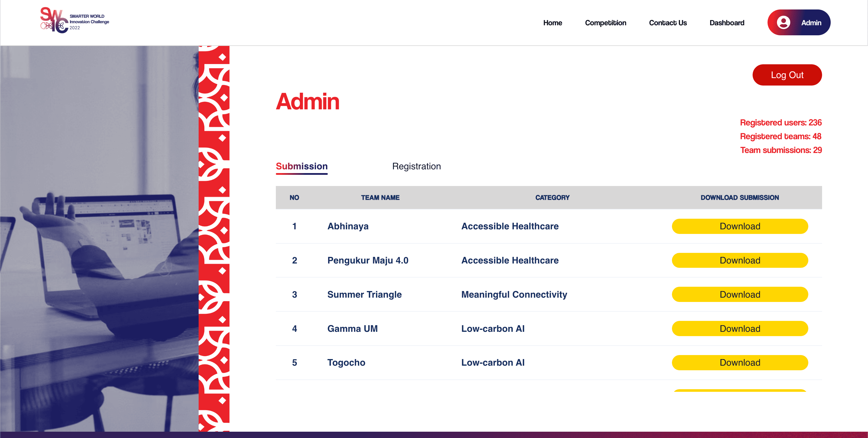Download the Summer Triangle submission
The height and width of the screenshot is (438, 868).
tap(739, 294)
